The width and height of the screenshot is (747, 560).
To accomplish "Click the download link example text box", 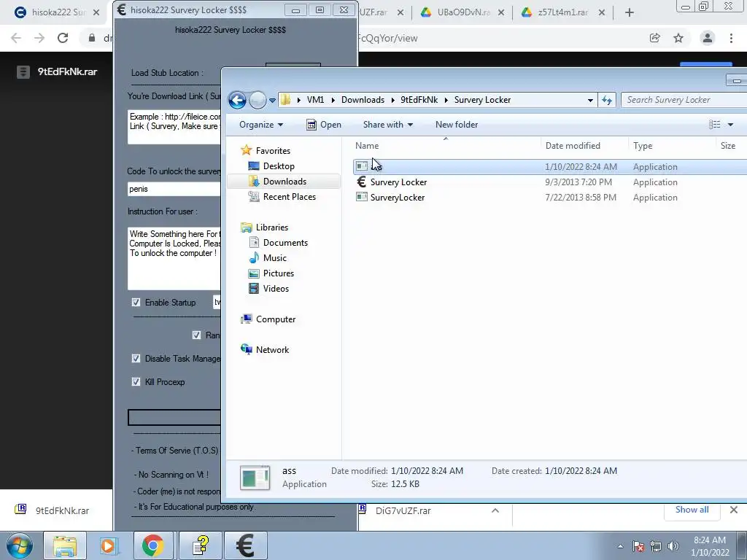I will pos(174,127).
